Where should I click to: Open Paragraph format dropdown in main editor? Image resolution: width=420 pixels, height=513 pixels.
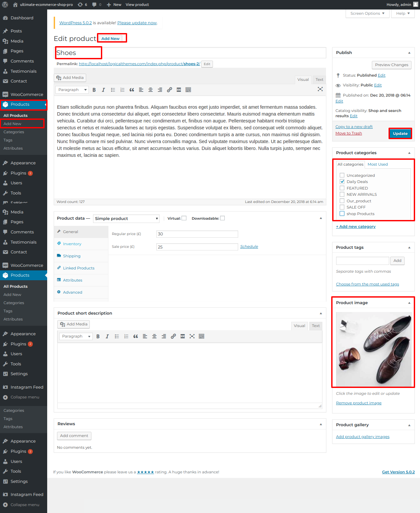click(72, 90)
